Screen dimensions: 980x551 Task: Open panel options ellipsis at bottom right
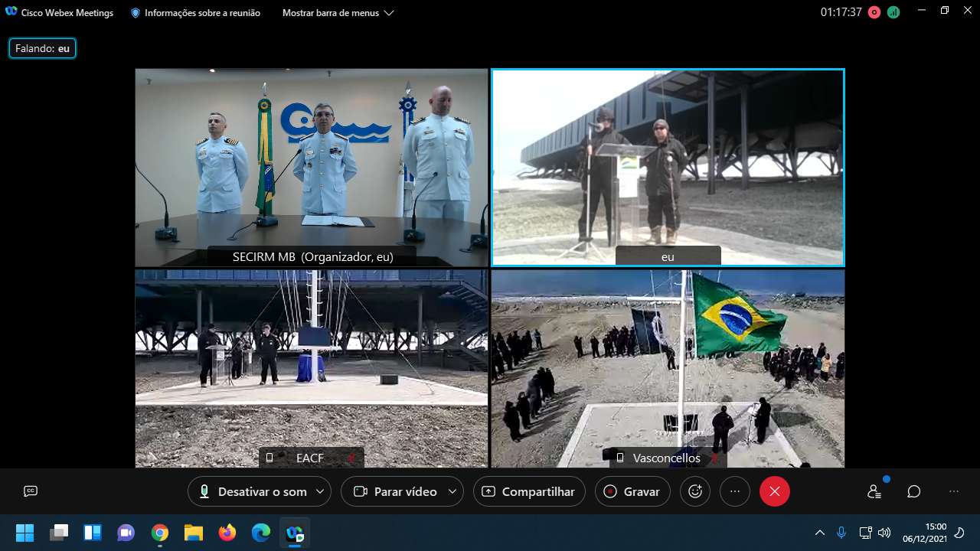click(x=953, y=491)
